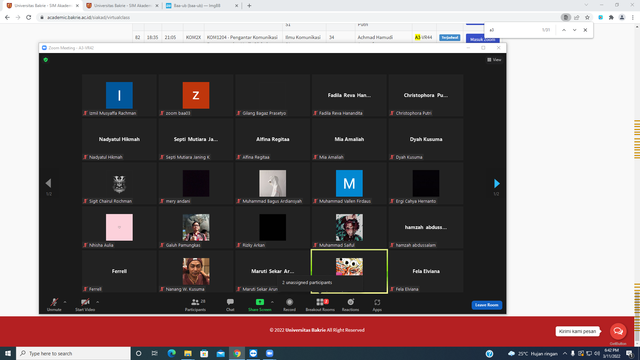Click the Windows Start button
The height and width of the screenshot is (360, 640).
[x=8, y=353]
